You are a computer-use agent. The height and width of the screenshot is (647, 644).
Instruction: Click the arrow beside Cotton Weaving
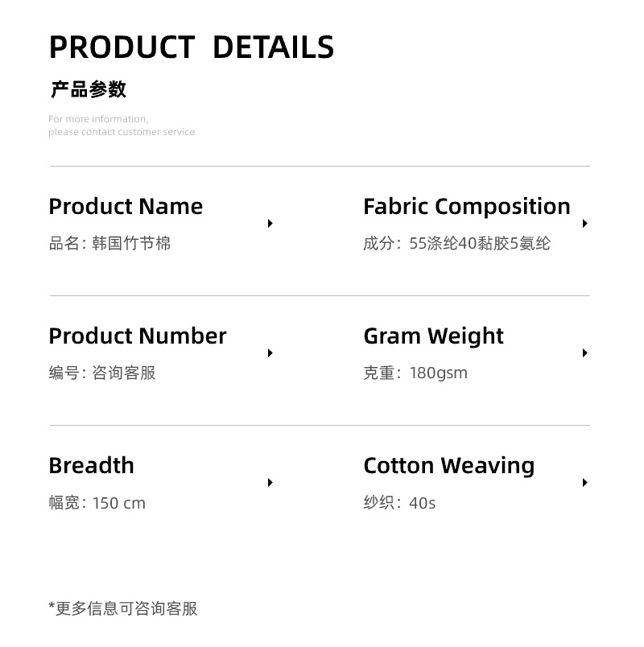585,483
